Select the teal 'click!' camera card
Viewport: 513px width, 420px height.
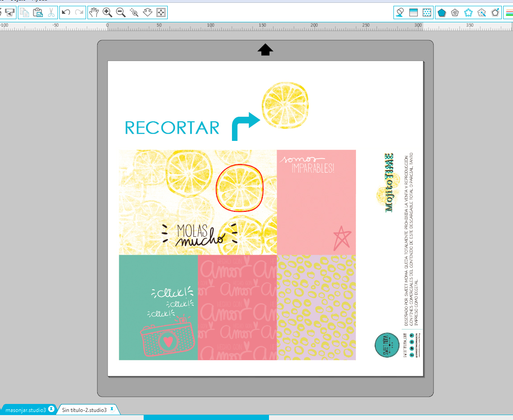click(x=158, y=308)
